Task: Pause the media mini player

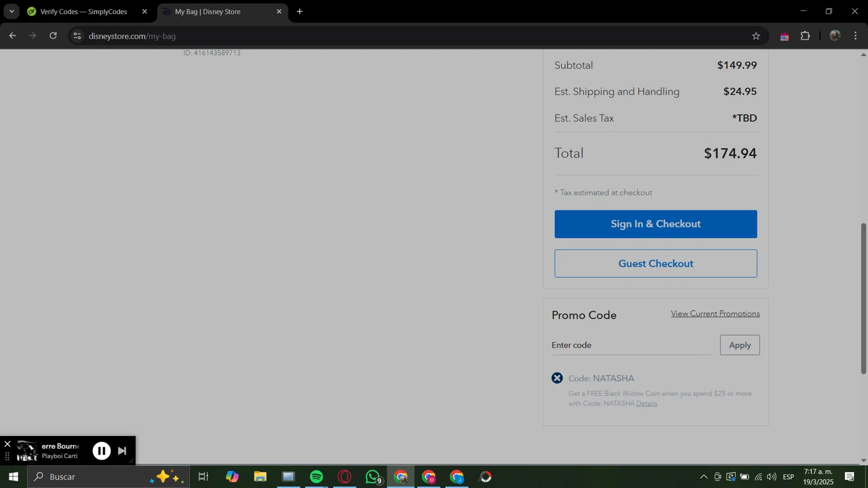Action: [x=101, y=451]
